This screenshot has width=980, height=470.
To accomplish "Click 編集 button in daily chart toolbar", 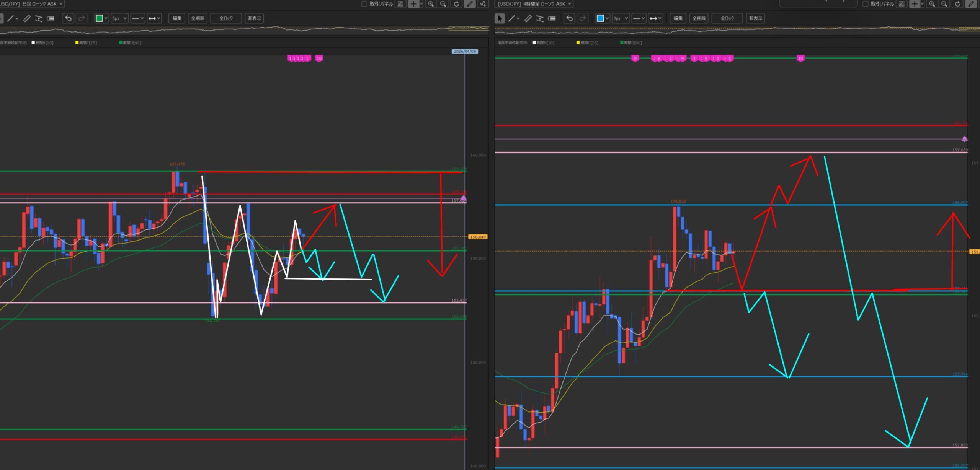I will tap(176, 18).
